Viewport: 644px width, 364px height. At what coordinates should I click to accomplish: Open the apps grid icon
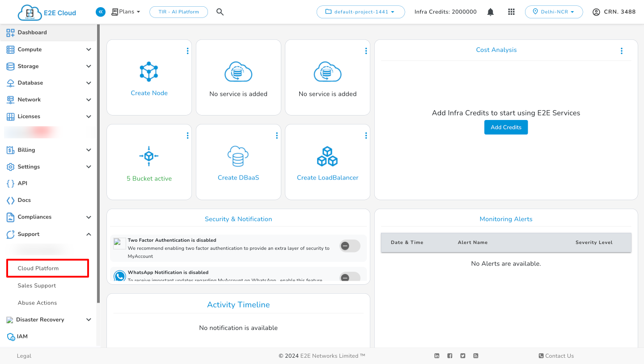[x=512, y=12]
